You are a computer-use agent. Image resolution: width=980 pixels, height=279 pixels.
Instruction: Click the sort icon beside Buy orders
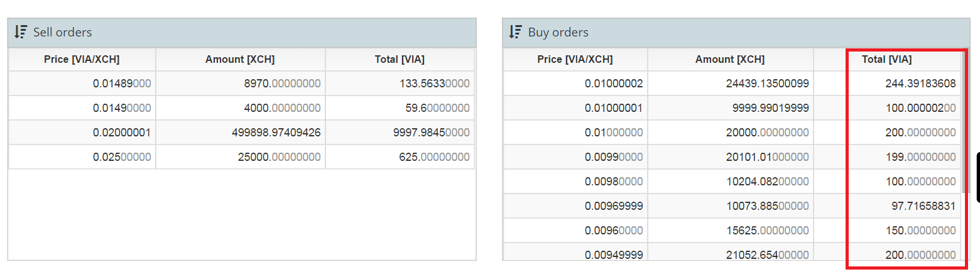[516, 31]
